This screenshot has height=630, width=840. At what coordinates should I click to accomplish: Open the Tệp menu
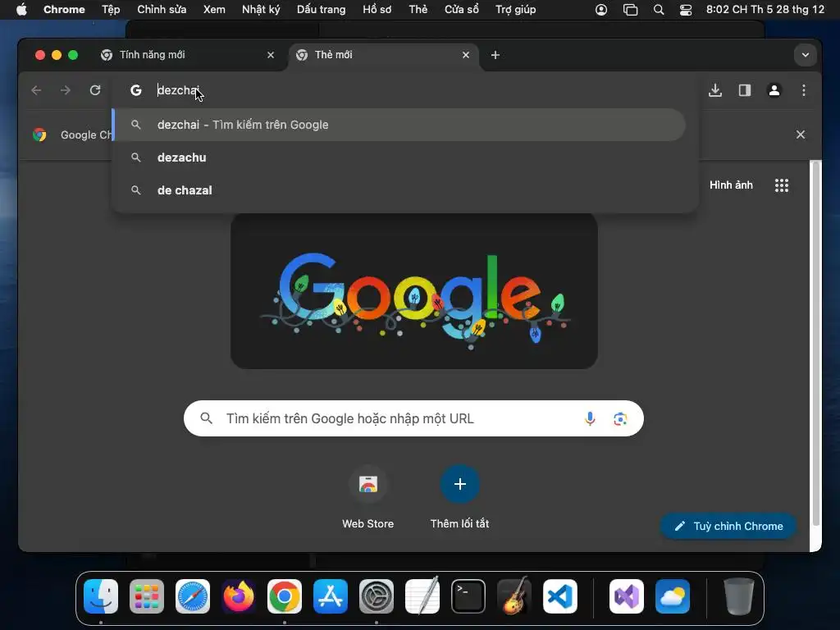click(x=111, y=10)
